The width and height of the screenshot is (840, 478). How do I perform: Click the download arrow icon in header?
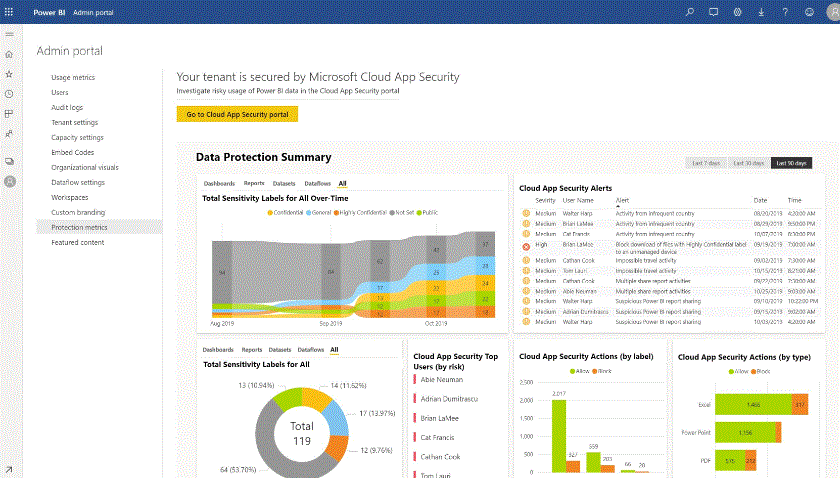(x=761, y=12)
